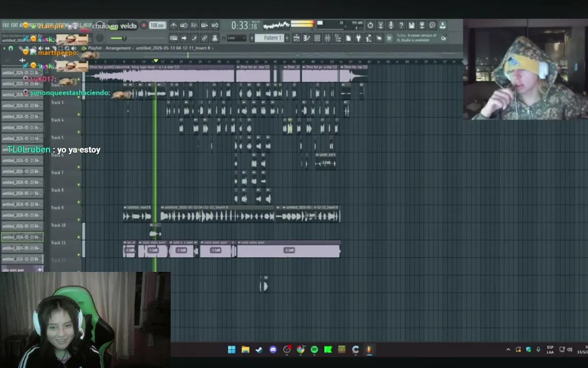Screen dimensions: 588x368
Task: Open the plugin picker plug icon
Action: point(358,38)
